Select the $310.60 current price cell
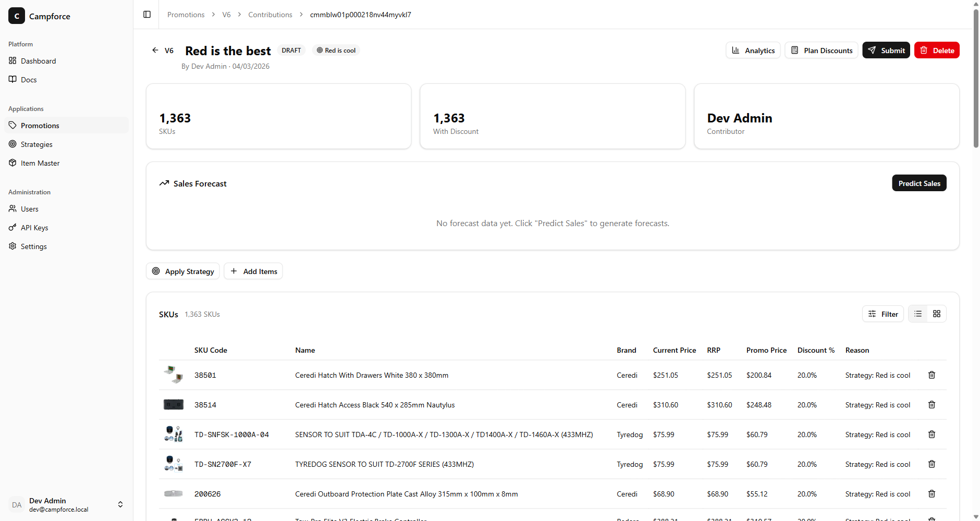 pos(666,405)
